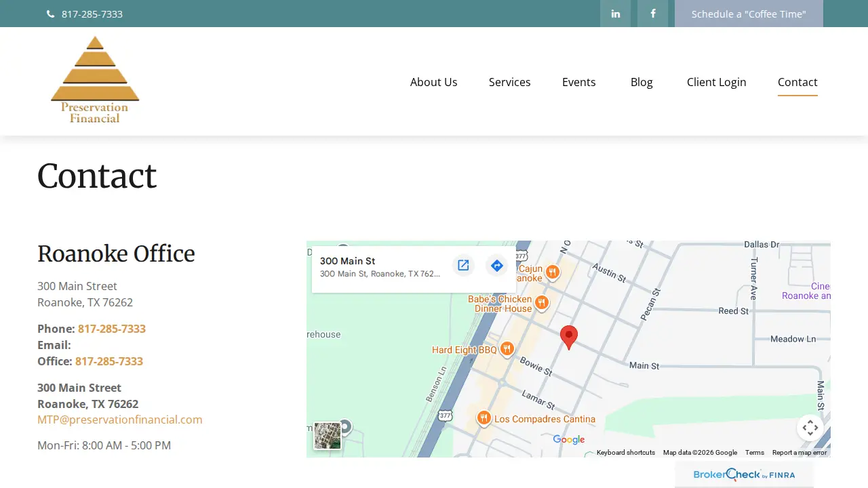Click the Preservation Financial pyramid logo
This screenshot has height=488, width=868.
click(95, 79)
